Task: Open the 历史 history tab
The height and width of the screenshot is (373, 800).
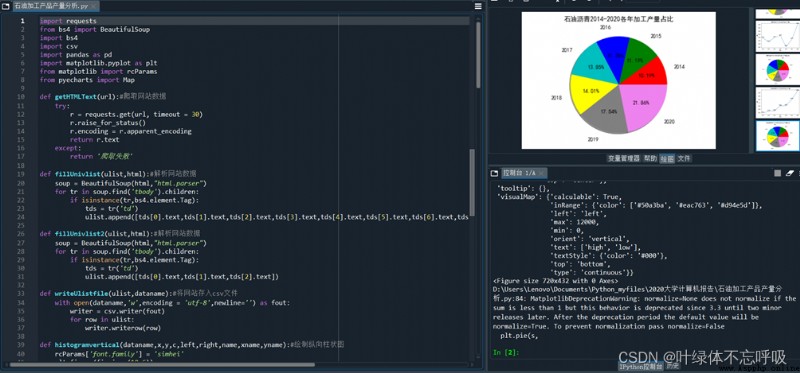Action: click(673, 366)
